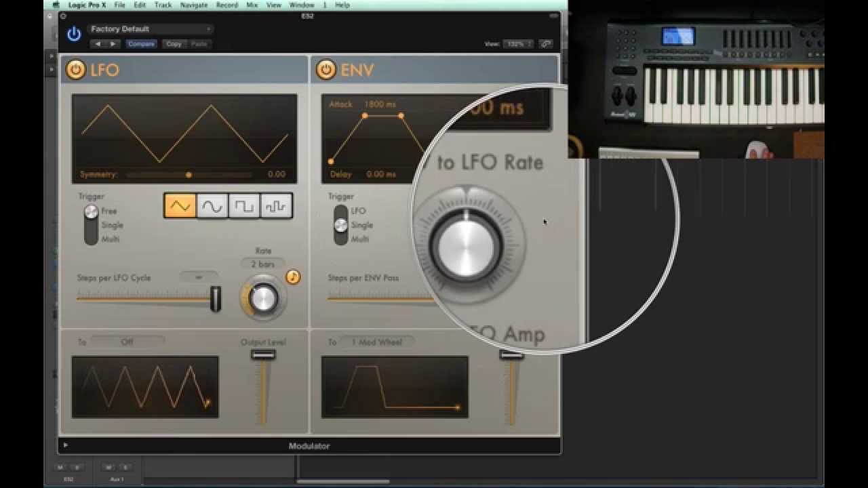Solo the ES2 channel strip

click(x=77, y=467)
